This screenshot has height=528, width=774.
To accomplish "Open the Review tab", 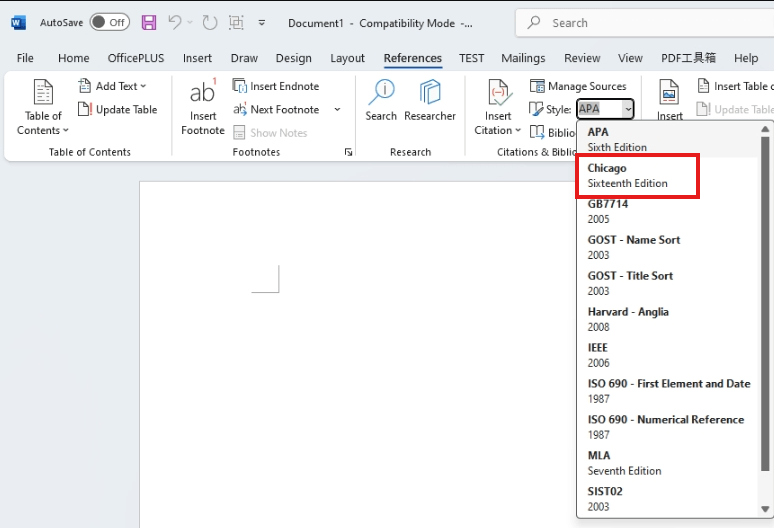I will (582, 58).
